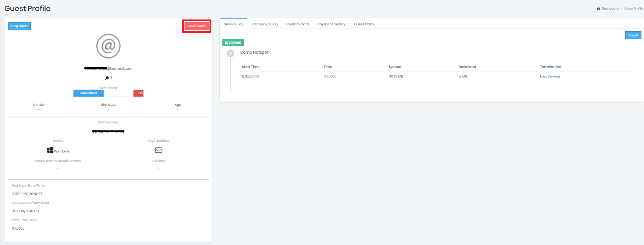Image resolution: width=644 pixels, height=245 pixels.
Task: Click the Termination column header
Action: click(550, 67)
